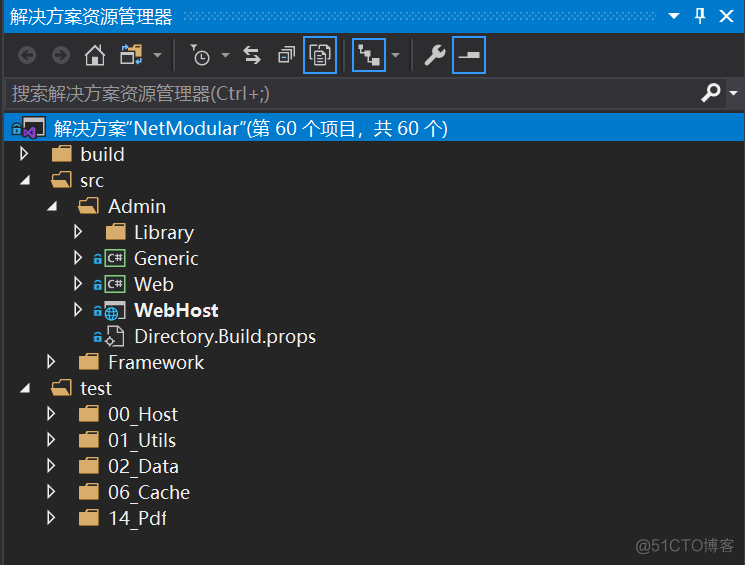
Task: Open Properties with the wrench icon
Action: coord(435,55)
